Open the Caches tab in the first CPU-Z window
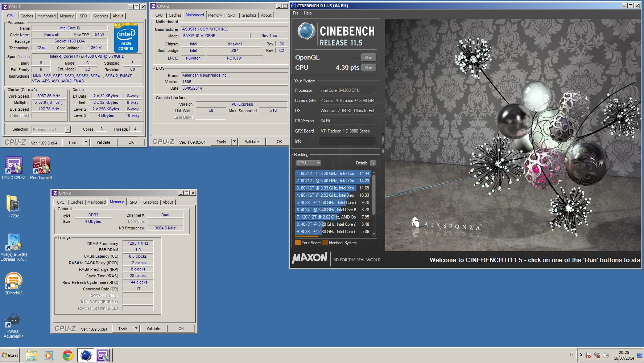This screenshot has width=644, height=363. click(27, 16)
